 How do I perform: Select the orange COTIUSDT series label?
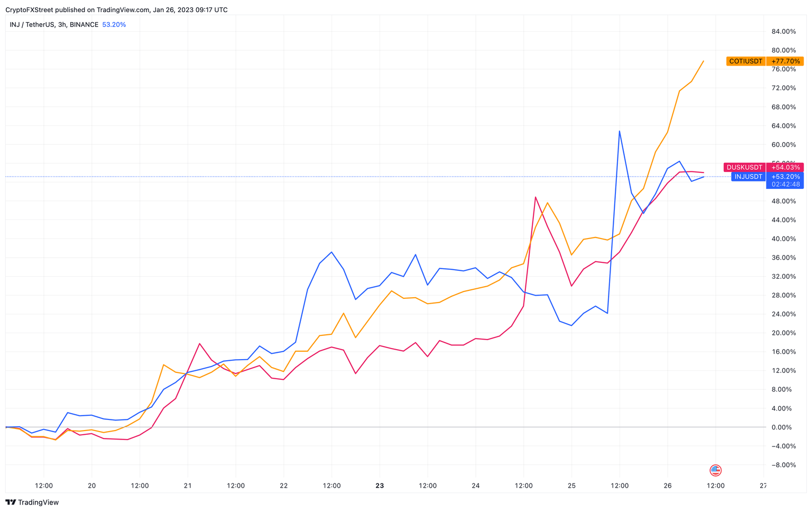point(745,61)
